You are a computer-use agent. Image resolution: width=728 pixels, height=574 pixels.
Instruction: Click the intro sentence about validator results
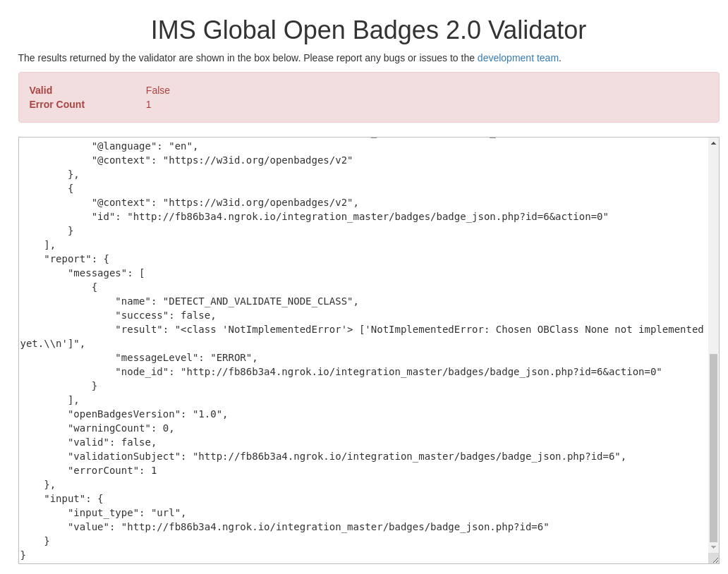click(290, 58)
